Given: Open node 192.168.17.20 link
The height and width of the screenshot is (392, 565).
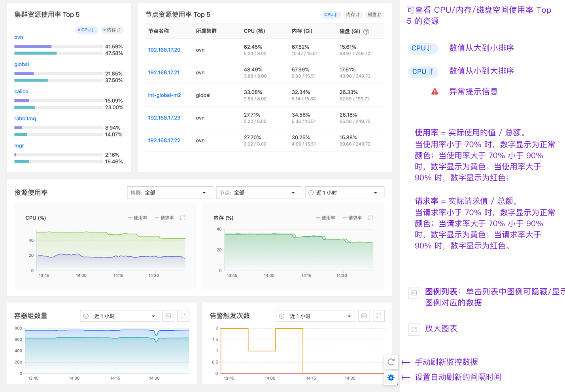Looking at the screenshot, I should click(x=164, y=50).
